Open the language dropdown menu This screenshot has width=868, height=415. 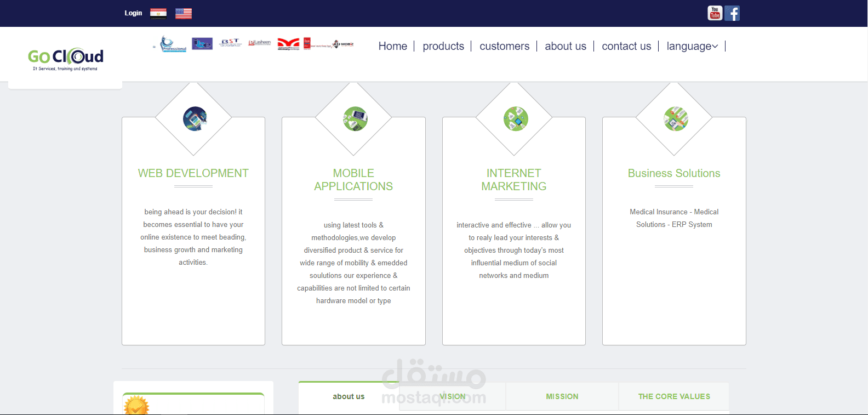click(x=692, y=46)
